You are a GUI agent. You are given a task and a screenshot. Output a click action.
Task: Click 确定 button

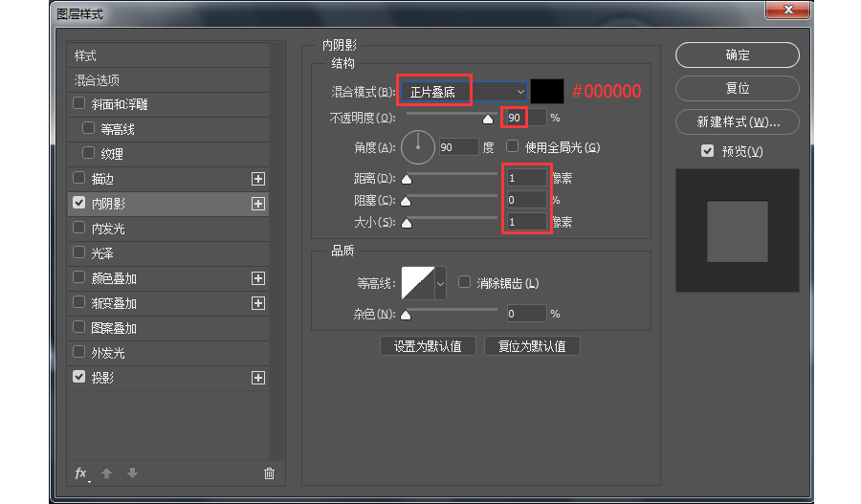tap(737, 55)
